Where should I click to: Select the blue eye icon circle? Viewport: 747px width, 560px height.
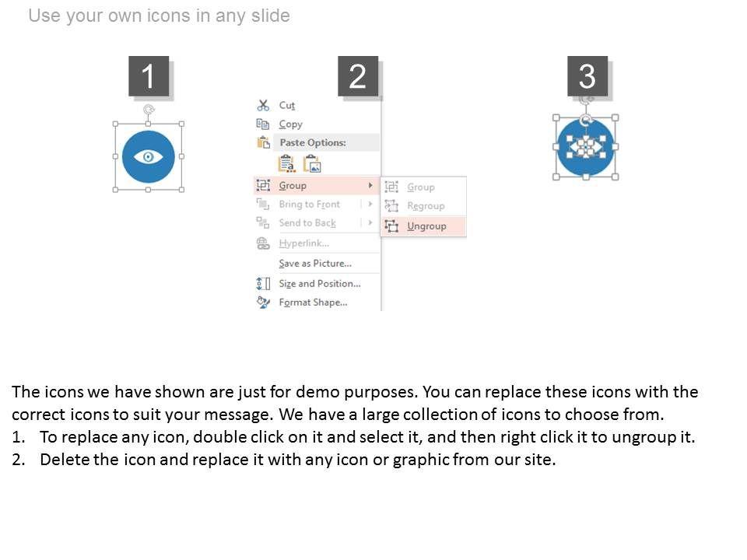pos(148,156)
